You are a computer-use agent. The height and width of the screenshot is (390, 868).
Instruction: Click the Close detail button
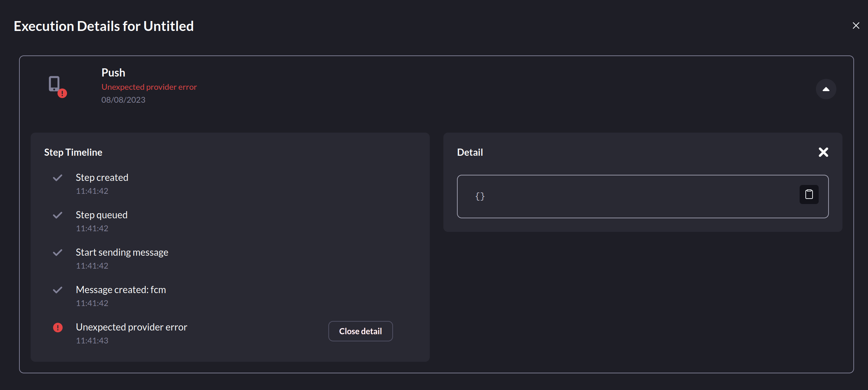(360, 331)
